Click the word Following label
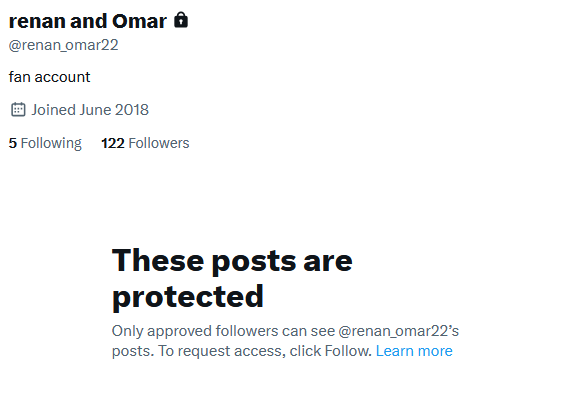 click(51, 143)
